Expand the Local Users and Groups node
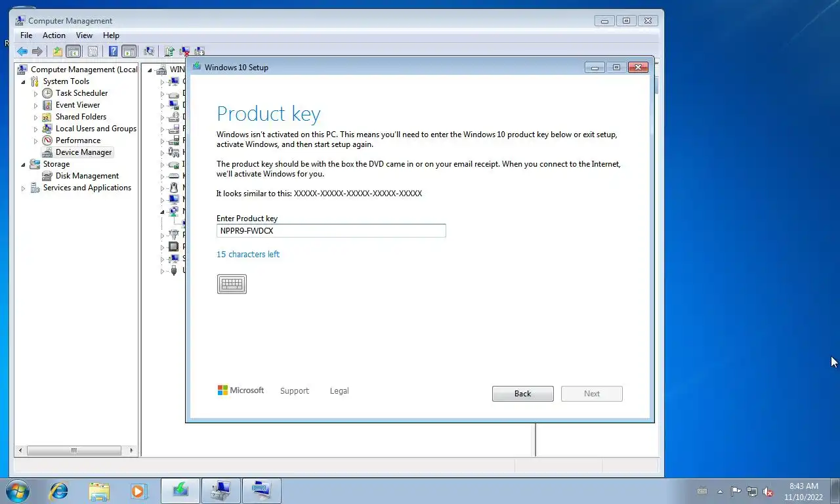The width and height of the screenshot is (840, 504). point(36,129)
